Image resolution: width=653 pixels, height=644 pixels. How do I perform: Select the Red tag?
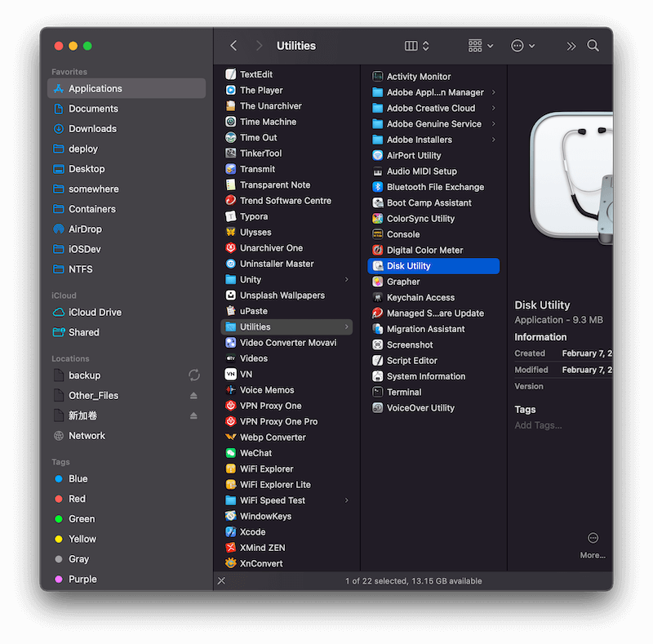(127, 499)
